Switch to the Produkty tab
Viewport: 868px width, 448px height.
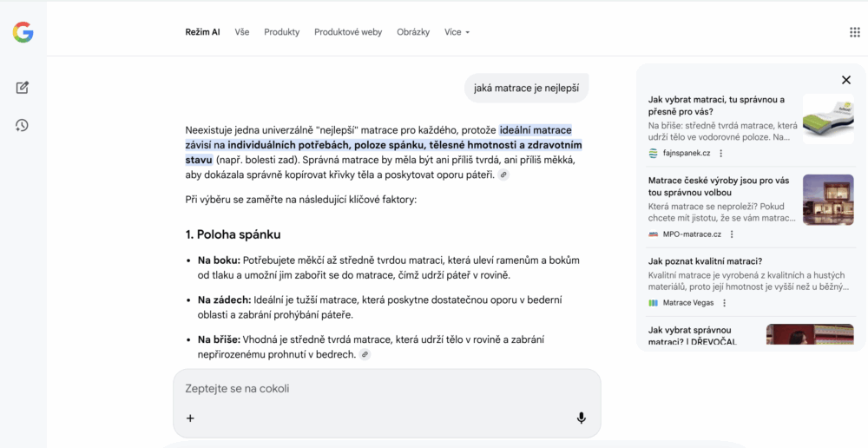(281, 32)
